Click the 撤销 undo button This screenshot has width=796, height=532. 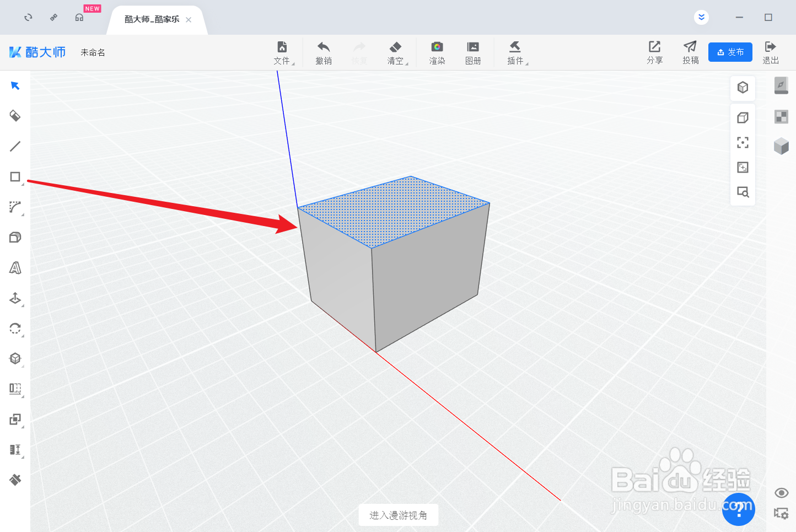324,53
